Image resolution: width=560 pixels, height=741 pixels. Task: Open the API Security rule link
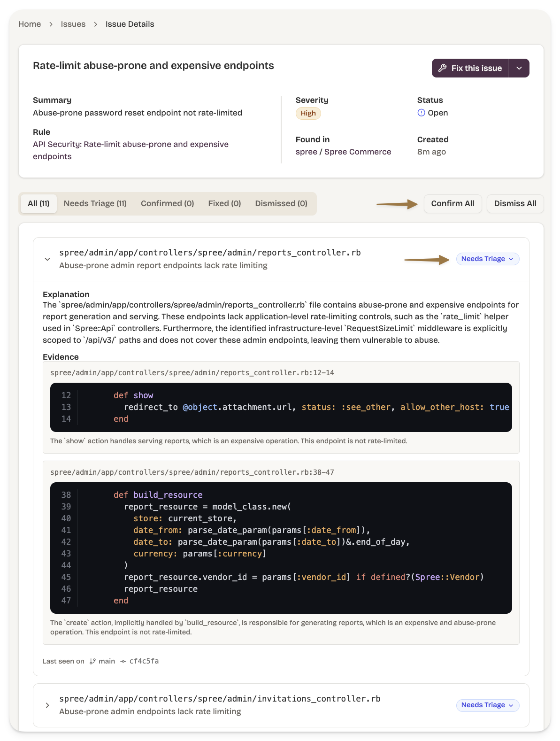coord(130,150)
